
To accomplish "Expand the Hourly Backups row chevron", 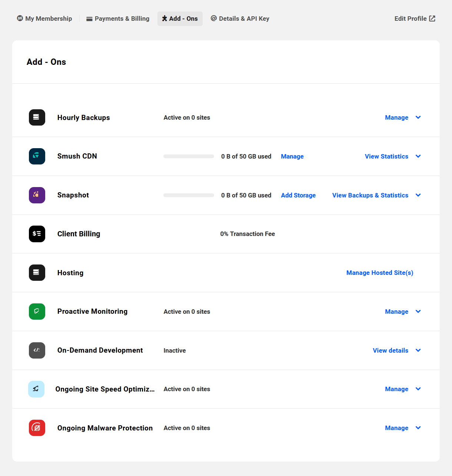I will [418, 117].
